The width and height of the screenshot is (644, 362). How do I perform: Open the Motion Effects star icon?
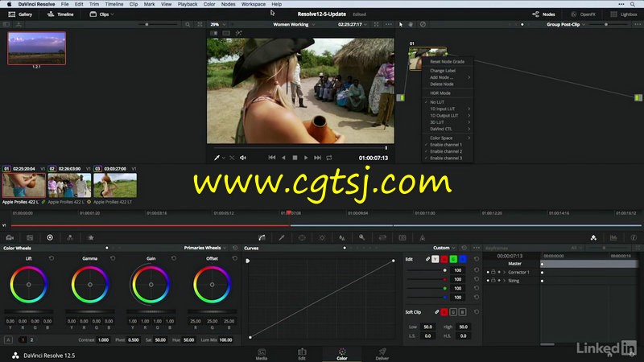pyautogui.click(x=91, y=237)
